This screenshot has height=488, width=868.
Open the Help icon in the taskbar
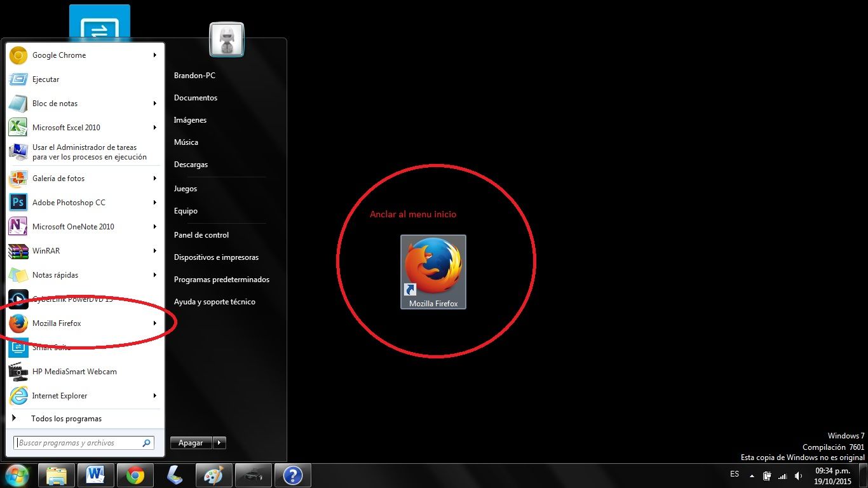(292, 475)
